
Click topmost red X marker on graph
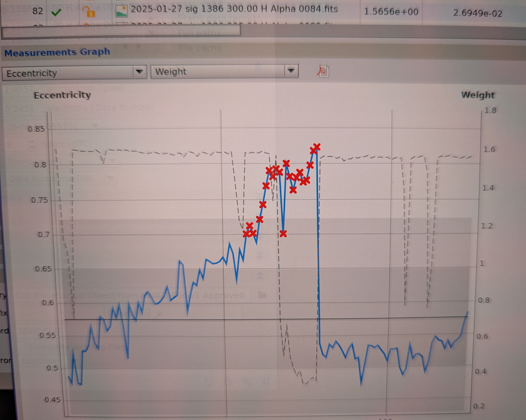coord(317,147)
